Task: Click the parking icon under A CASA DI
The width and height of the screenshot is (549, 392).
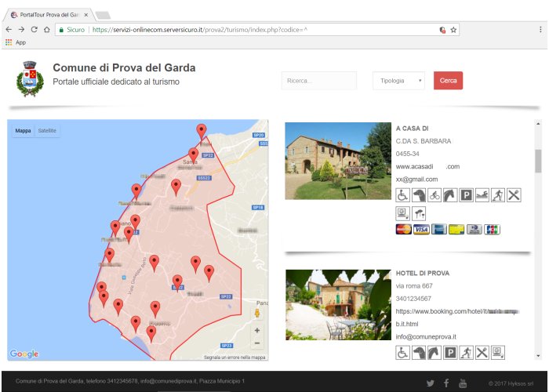Action: 465,194
